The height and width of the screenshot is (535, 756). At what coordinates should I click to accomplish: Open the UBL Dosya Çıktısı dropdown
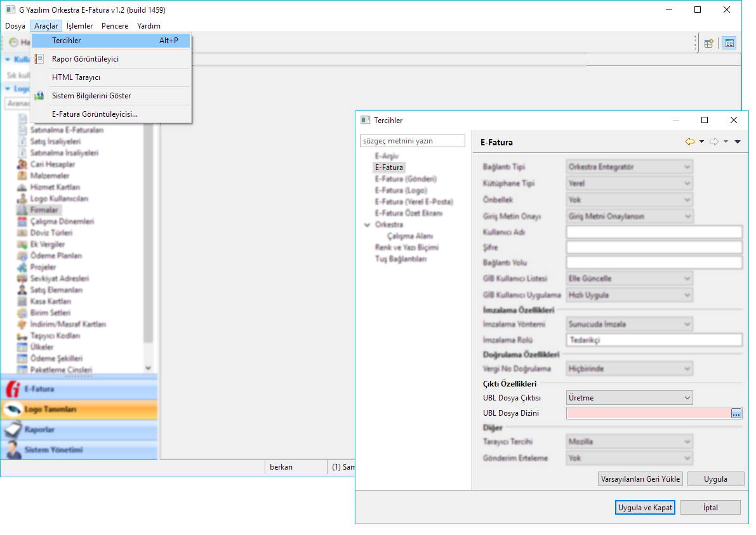(630, 398)
